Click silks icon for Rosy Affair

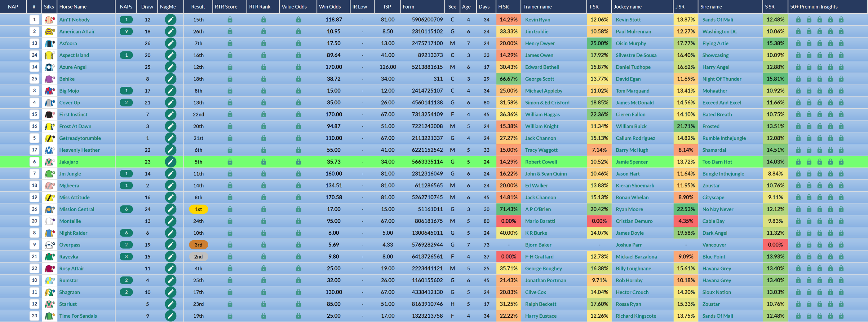click(x=49, y=268)
